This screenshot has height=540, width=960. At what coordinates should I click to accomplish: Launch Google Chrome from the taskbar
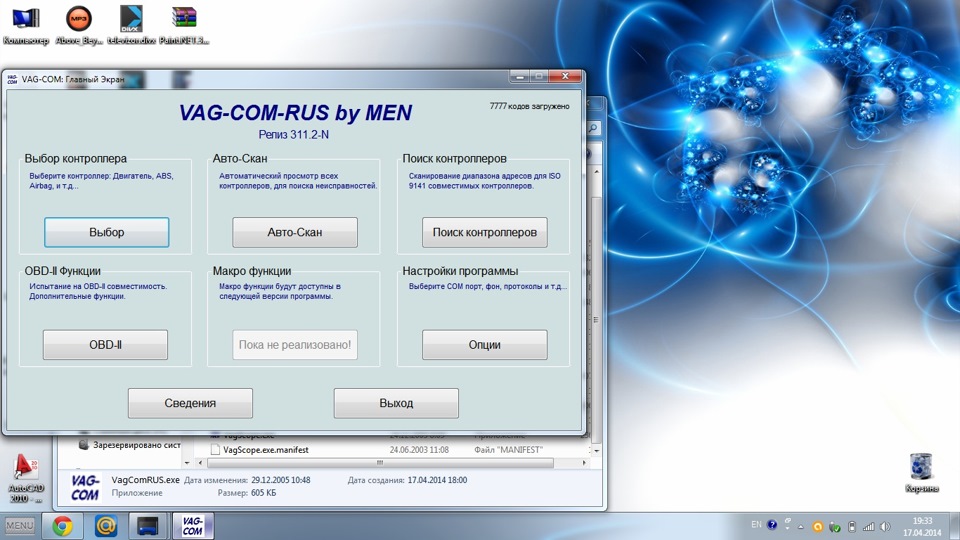pyautogui.click(x=62, y=526)
